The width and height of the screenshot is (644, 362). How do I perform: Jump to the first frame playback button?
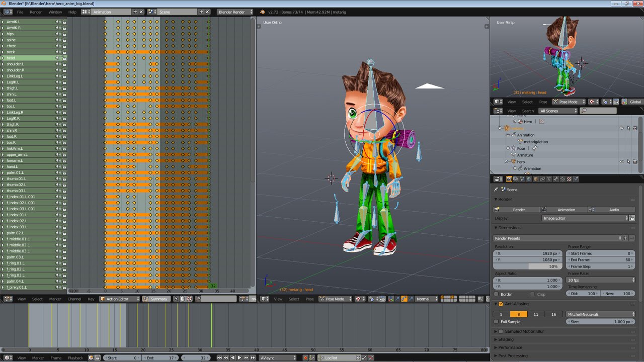(x=219, y=358)
